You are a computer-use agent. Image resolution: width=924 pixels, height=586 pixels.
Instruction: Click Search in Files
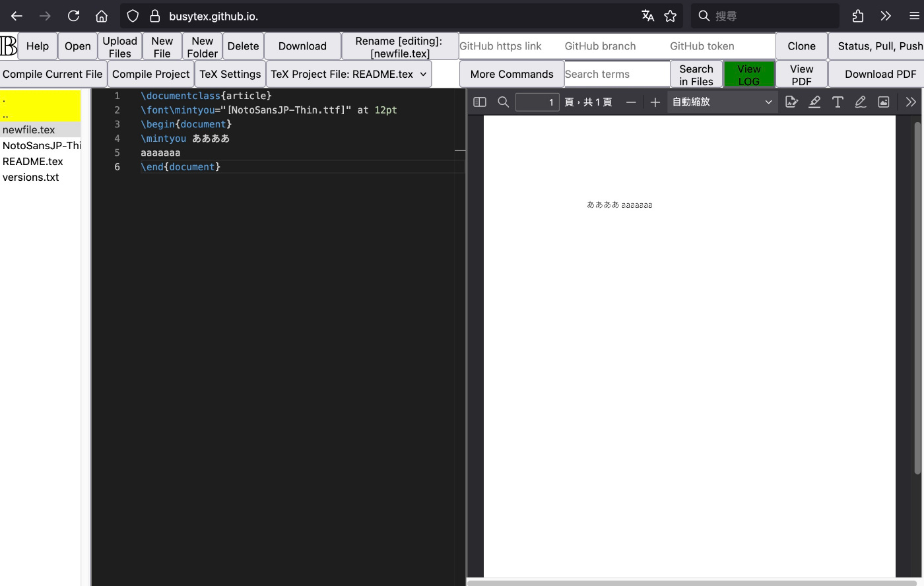[696, 75]
